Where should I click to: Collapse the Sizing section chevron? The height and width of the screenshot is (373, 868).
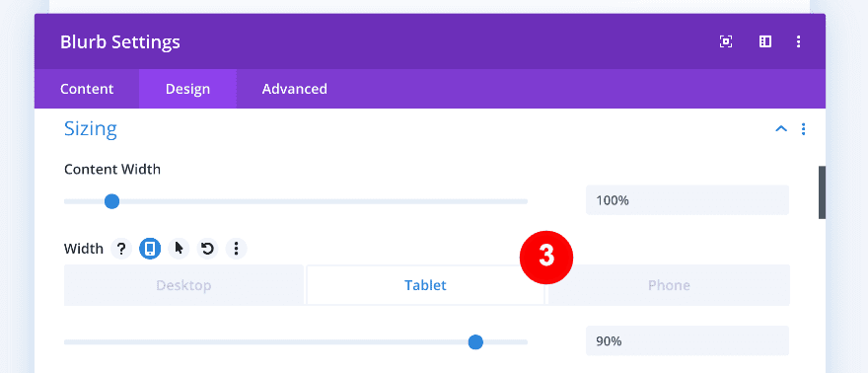[x=781, y=129]
